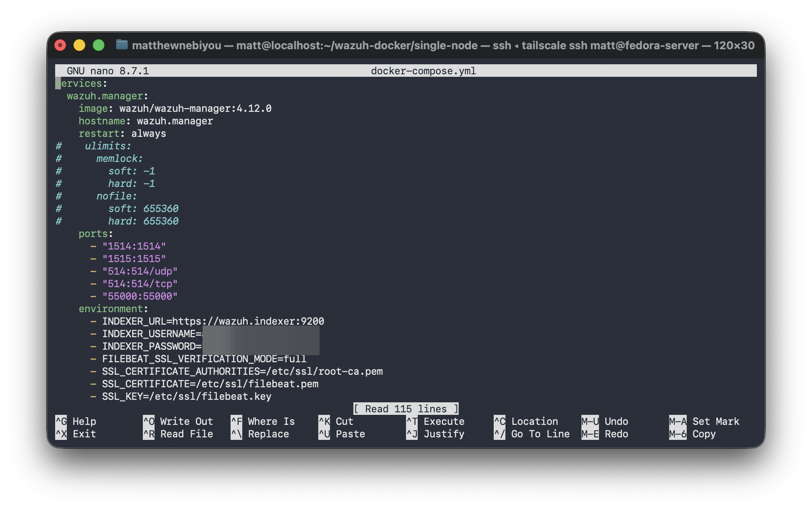This screenshot has height=510, width=812.
Task: Click the M-6 Copy shortcut
Action: tap(693, 434)
